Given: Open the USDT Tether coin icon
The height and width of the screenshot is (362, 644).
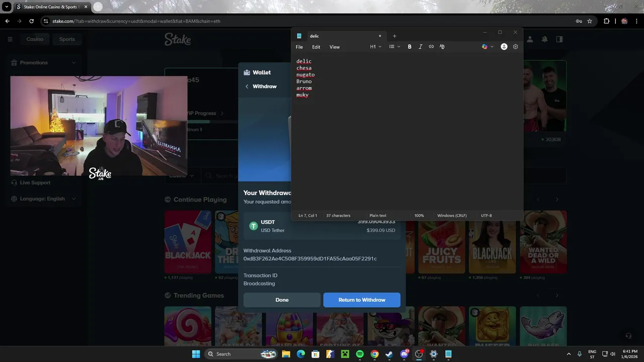Looking at the screenshot, I should [254, 226].
